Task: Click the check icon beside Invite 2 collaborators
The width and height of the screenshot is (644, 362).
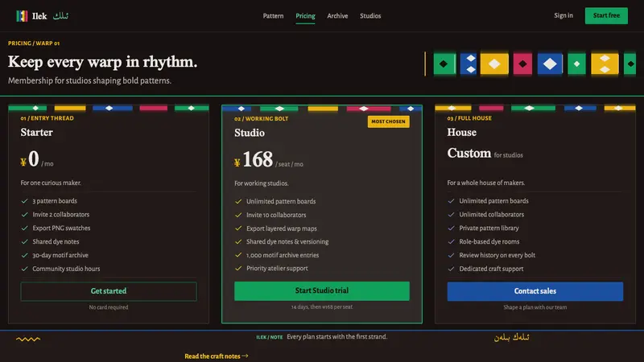Action: [25, 215]
